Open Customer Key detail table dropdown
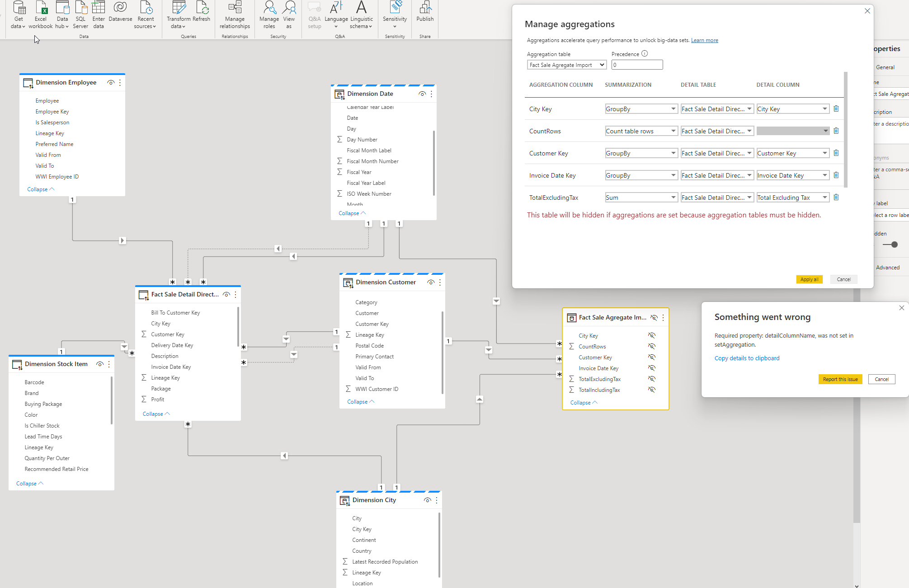The height and width of the screenshot is (588, 909). click(717, 153)
